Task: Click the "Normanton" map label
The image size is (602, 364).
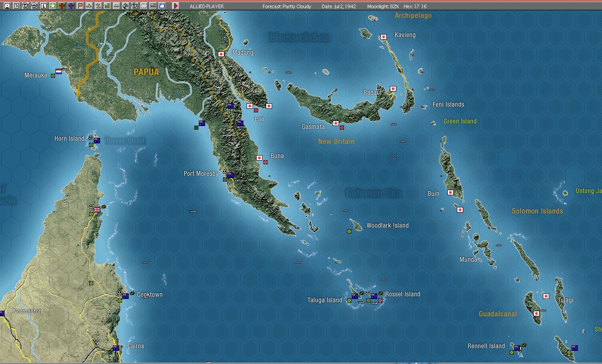Action: coord(27,311)
